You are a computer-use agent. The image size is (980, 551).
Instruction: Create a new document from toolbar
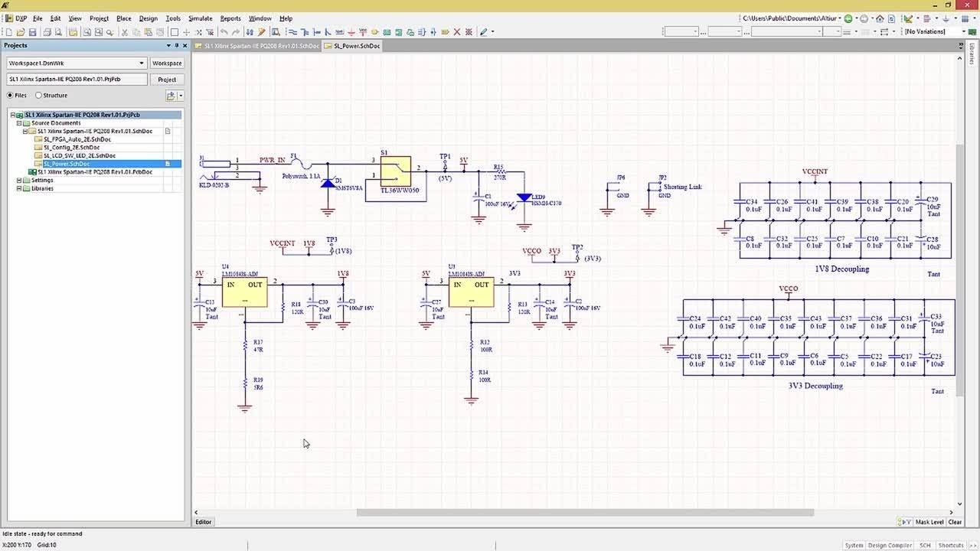click(x=9, y=32)
